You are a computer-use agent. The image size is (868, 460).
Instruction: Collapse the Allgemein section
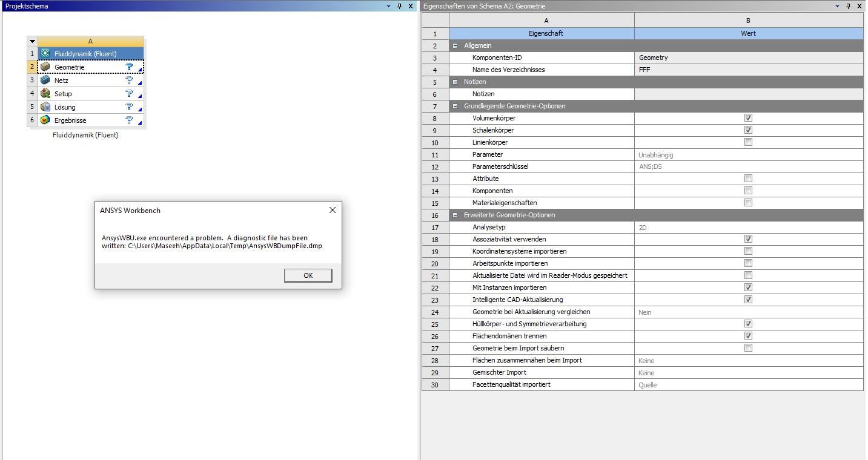pyautogui.click(x=456, y=45)
